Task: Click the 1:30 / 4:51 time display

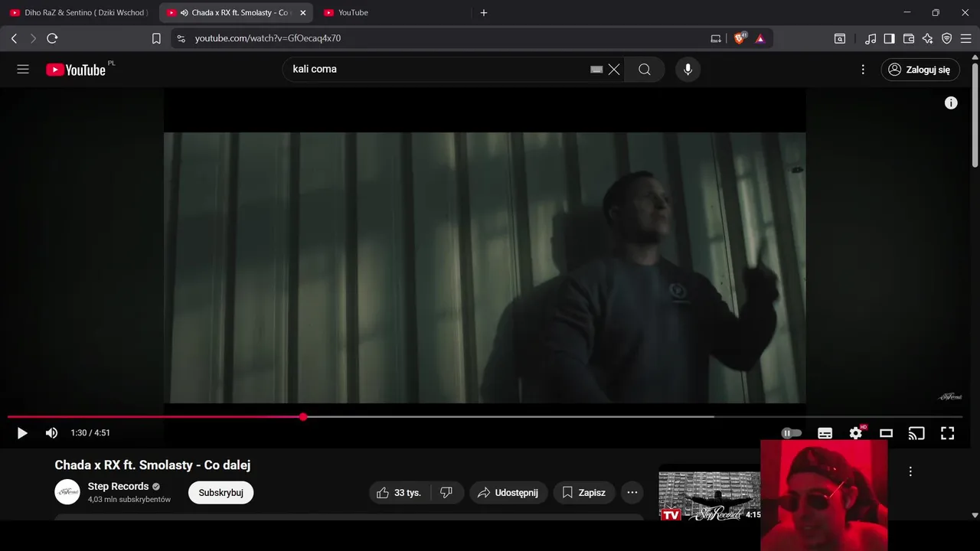Action: (x=90, y=433)
